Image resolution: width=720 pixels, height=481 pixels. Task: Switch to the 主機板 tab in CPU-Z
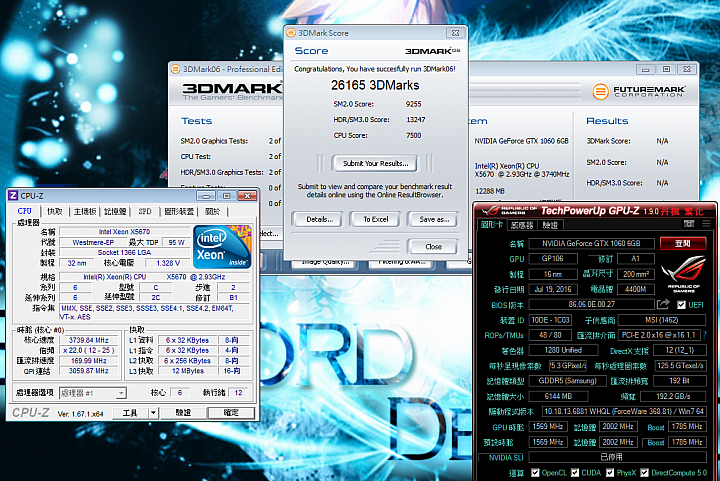point(85,212)
